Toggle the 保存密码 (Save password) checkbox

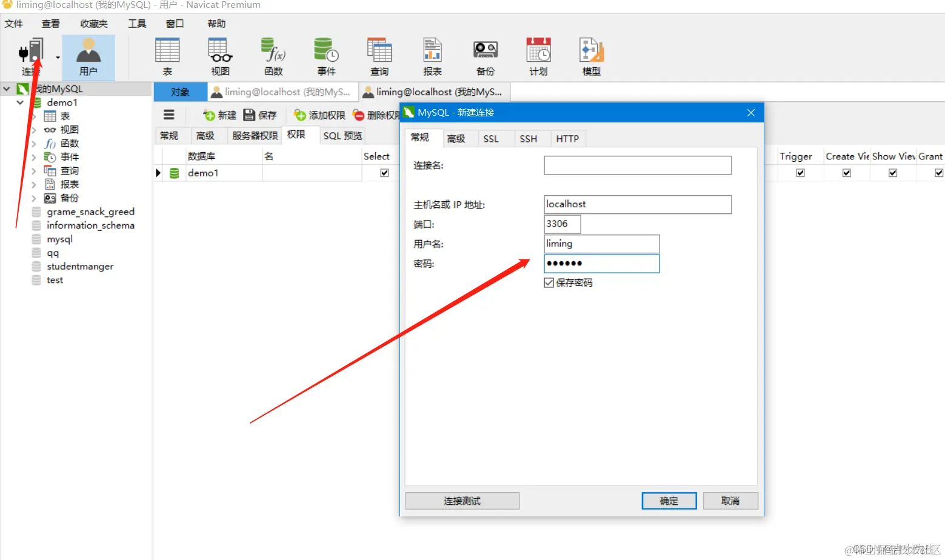tap(549, 283)
